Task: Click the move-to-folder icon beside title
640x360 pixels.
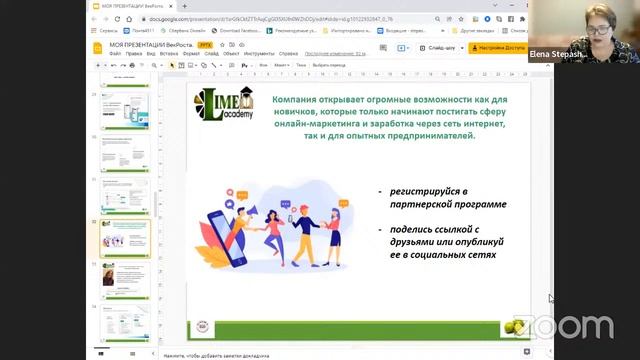Action: click(x=232, y=45)
